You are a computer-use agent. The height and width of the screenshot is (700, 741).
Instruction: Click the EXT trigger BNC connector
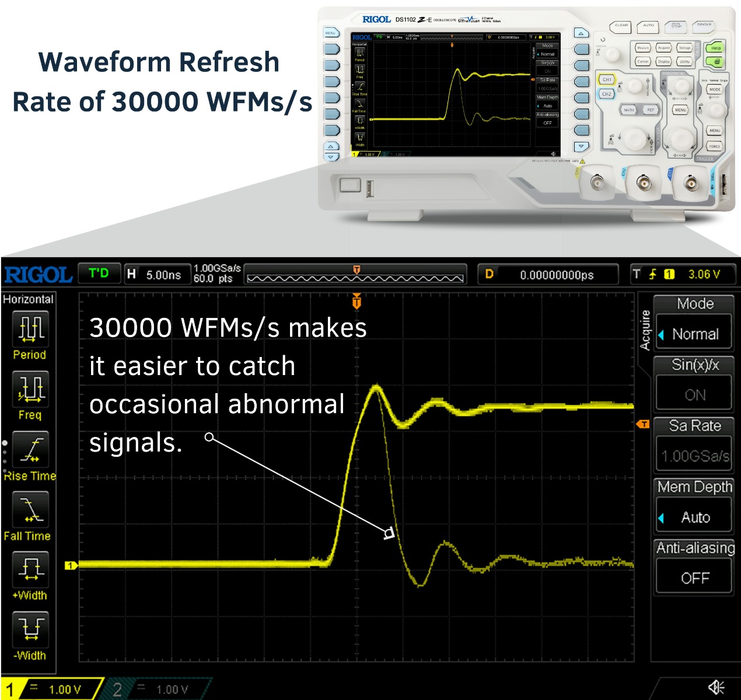pyautogui.click(x=690, y=184)
